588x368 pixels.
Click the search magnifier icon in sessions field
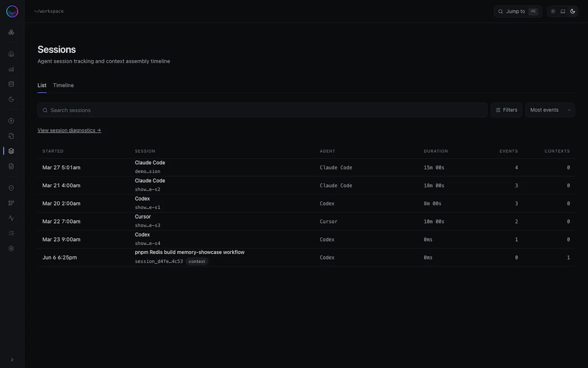coord(45,110)
